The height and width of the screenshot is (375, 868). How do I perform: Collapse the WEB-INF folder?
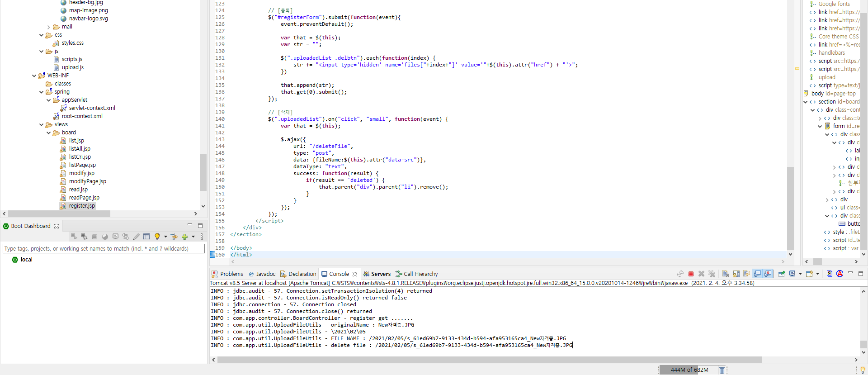click(x=34, y=76)
